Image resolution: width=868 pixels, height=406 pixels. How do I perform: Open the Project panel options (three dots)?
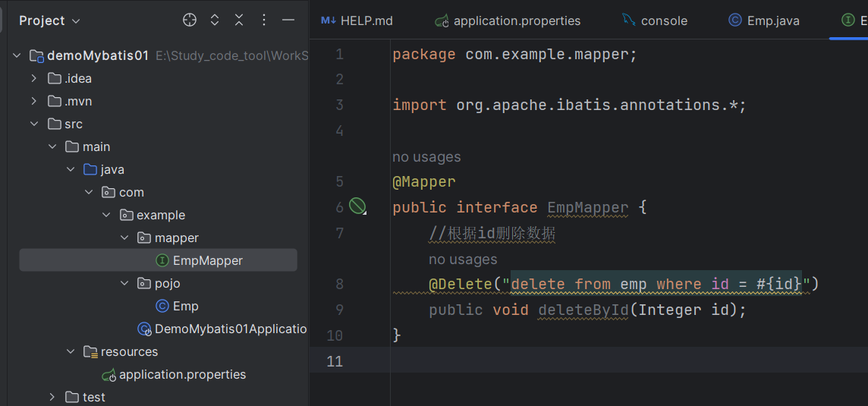point(264,20)
